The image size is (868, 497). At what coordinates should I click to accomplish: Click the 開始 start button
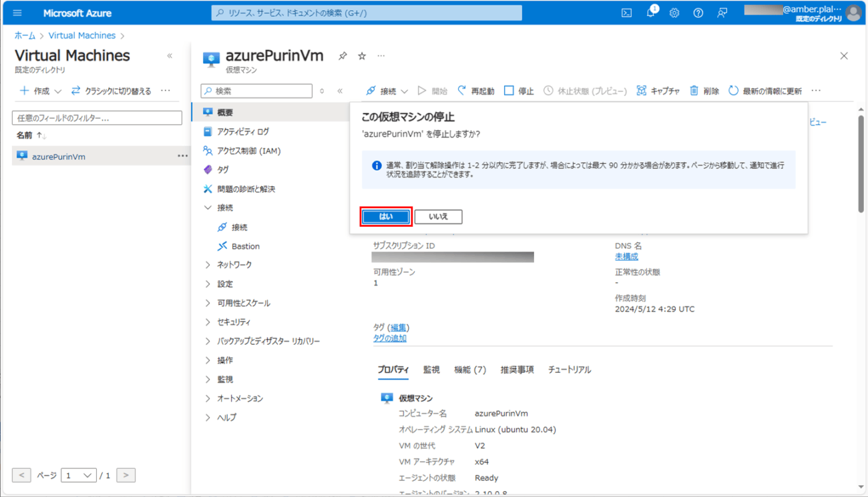433,91
